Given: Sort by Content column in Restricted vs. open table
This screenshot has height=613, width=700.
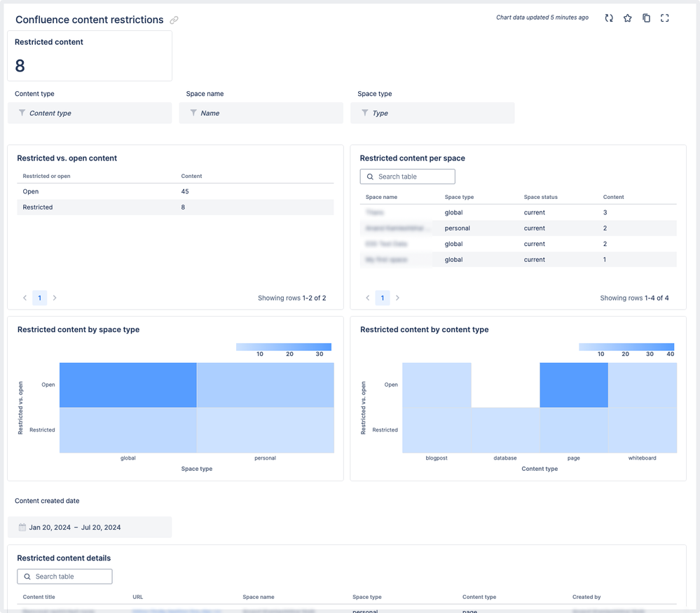Looking at the screenshot, I should (191, 176).
